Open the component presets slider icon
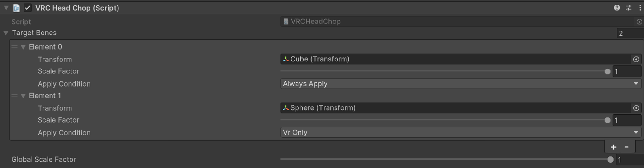This screenshot has width=644, height=168. pos(629,8)
